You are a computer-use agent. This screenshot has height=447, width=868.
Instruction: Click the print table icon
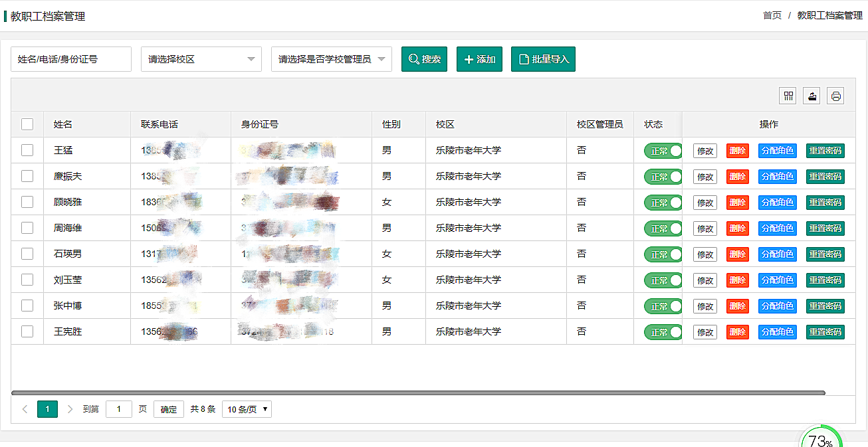point(835,96)
